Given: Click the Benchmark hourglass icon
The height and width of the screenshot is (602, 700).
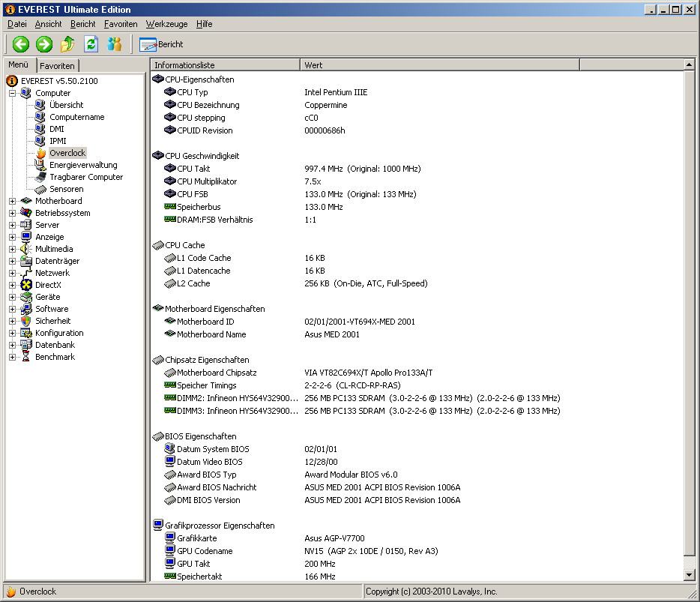Looking at the screenshot, I should (x=26, y=357).
